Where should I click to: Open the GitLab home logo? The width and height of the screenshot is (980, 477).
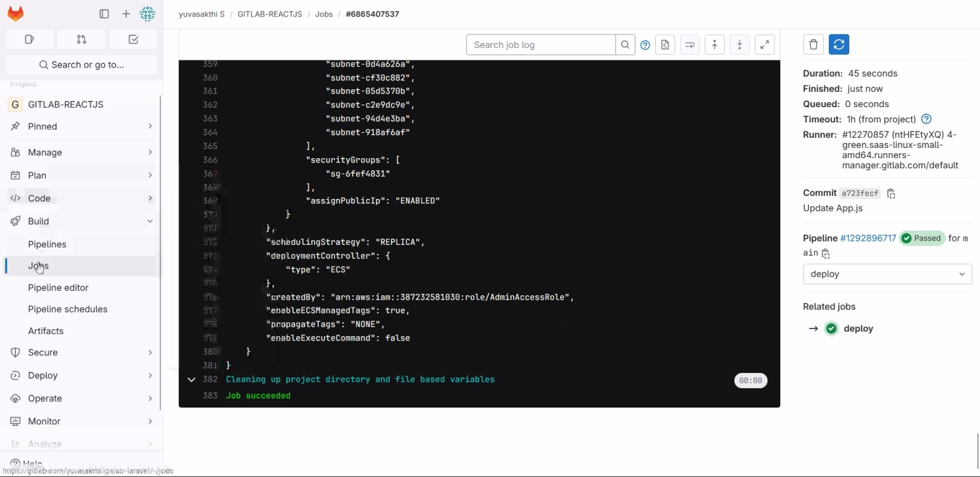15,13
